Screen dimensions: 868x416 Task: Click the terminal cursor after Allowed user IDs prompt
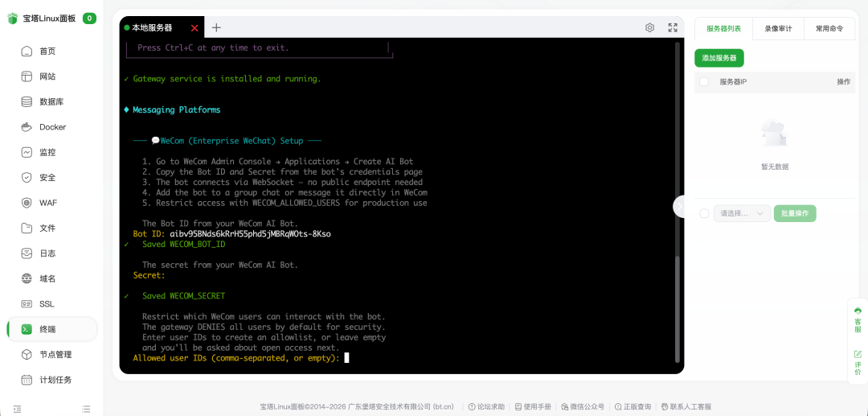point(346,358)
